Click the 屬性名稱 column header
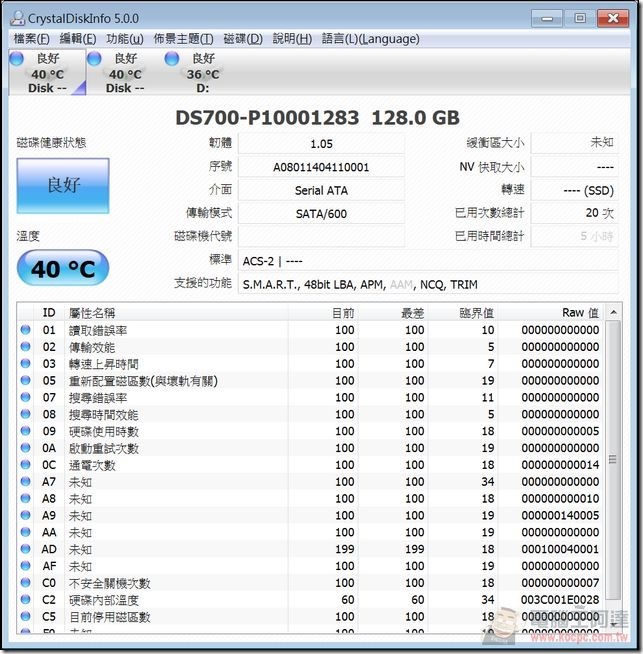 pyautogui.click(x=176, y=312)
